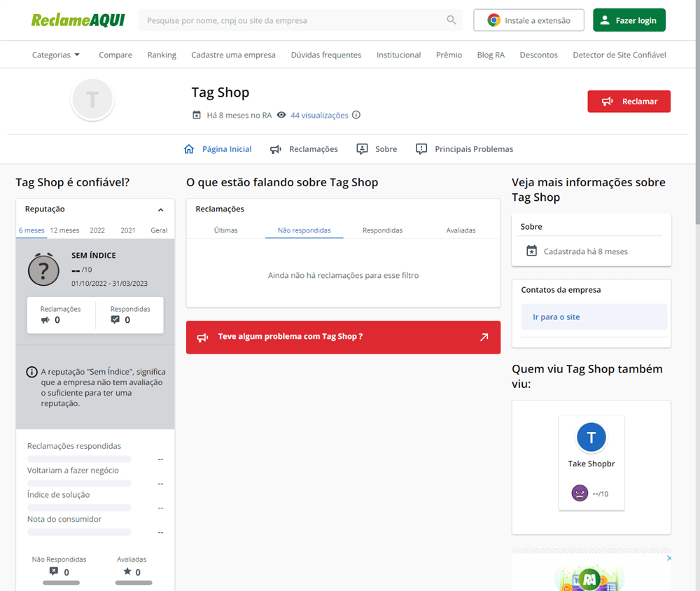
Task: Open the 44 visualizações link
Action: tap(320, 116)
